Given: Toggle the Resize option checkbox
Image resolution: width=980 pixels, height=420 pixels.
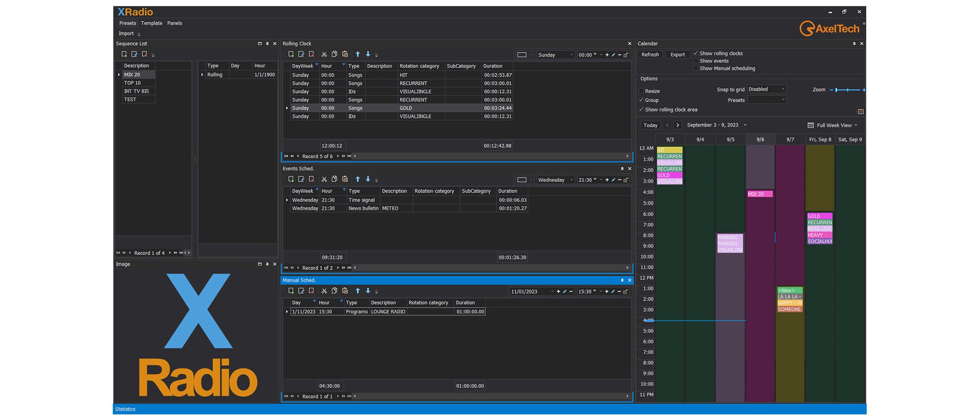Looking at the screenshot, I should coord(641,91).
